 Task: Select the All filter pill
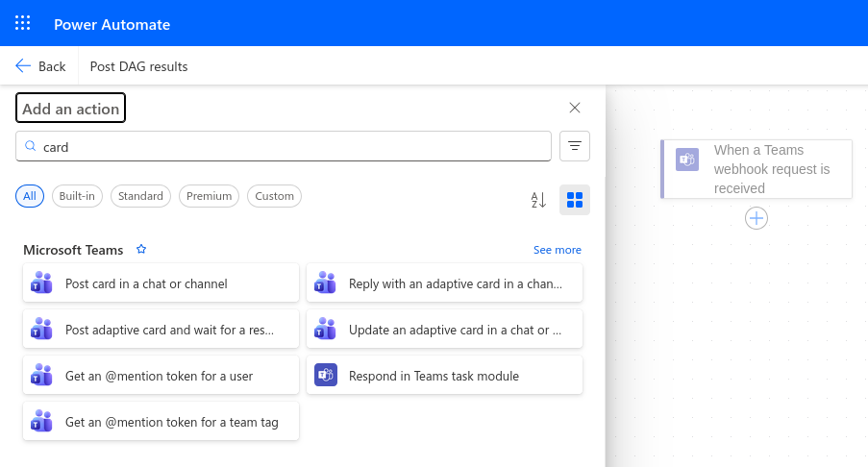[30, 196]
